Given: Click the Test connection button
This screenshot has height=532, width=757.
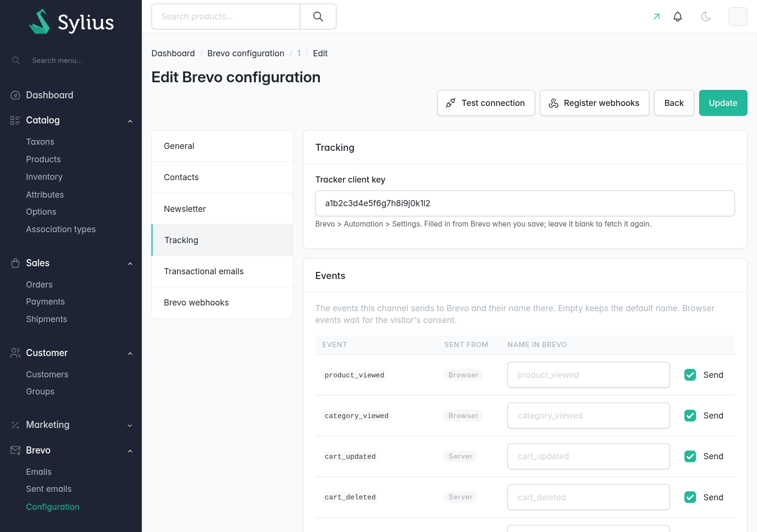Looking at the screenshot, I should click(x=486, y=103).
